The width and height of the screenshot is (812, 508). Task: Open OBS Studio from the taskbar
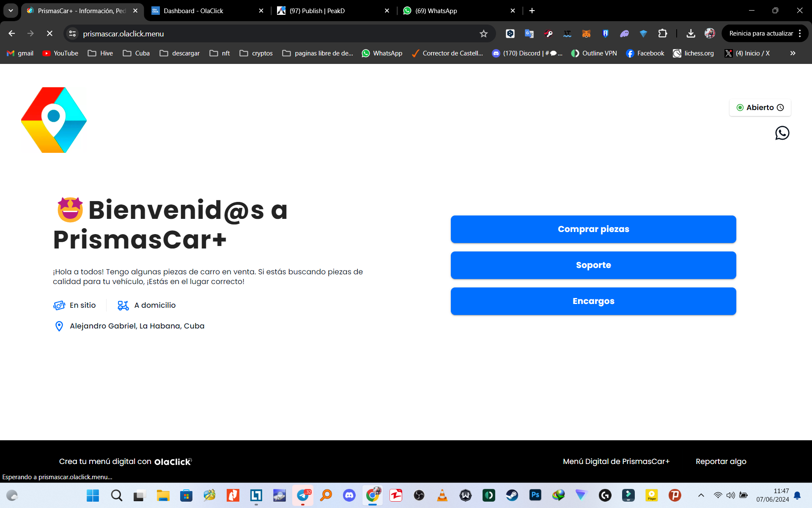(x=419, y=495)
